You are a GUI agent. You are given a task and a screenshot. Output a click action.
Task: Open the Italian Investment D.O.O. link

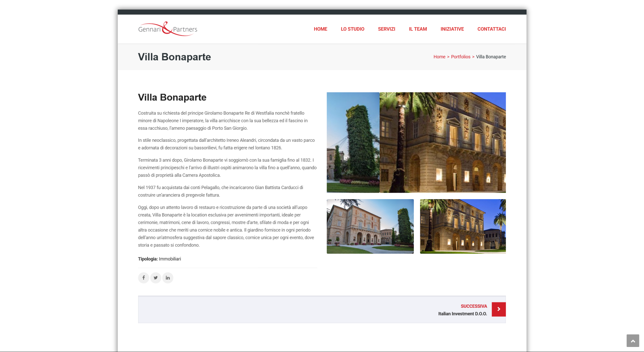point(462,314)
